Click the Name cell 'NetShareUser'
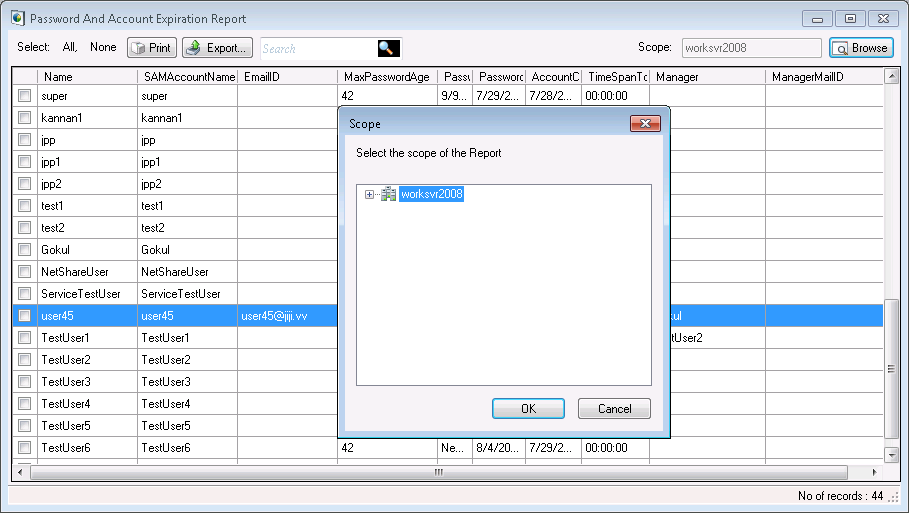The height and width of the screenshot is (513, 909). click(x=88, y=272)
